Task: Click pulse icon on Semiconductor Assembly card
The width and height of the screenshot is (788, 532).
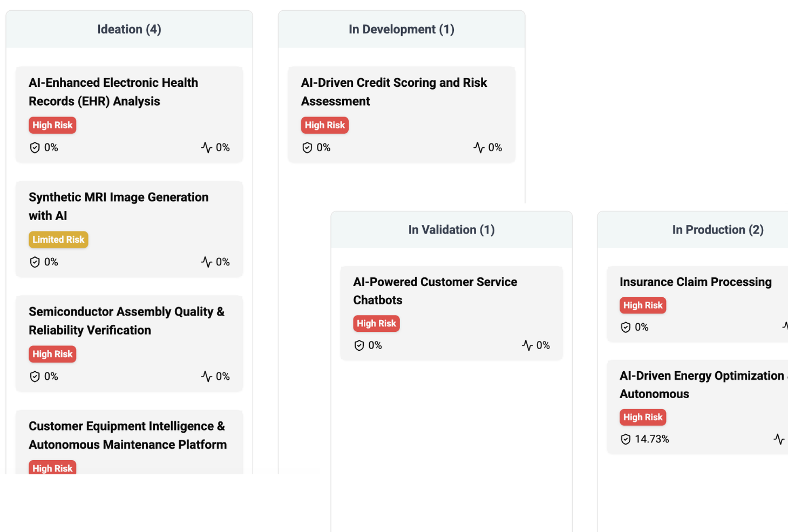Action: pos(207,377)
